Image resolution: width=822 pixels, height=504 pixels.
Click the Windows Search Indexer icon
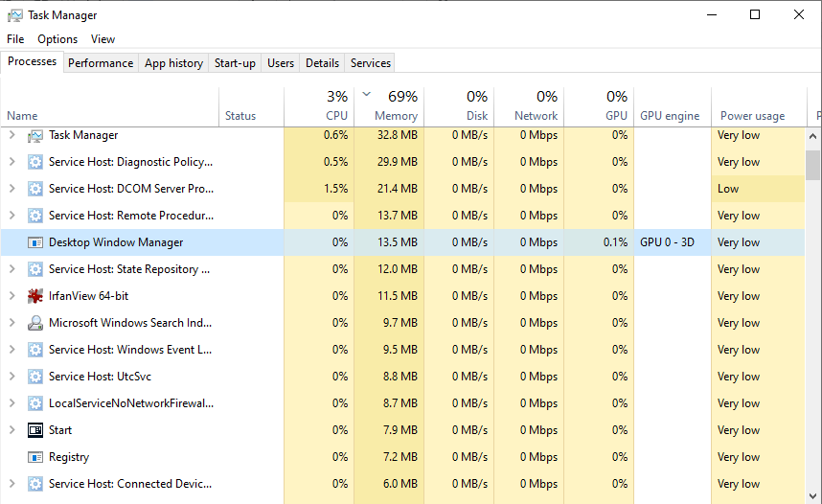pyautogui.click(x=35, y=323)
